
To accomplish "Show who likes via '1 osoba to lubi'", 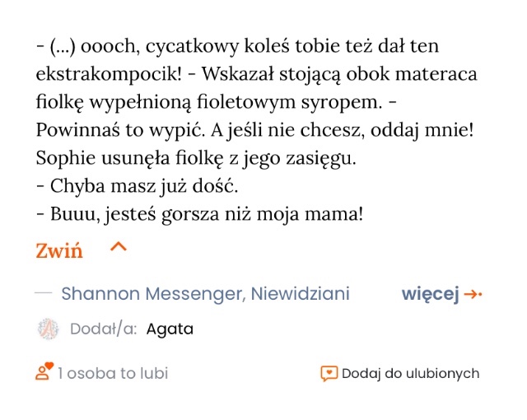I will (x=113, y=373).
